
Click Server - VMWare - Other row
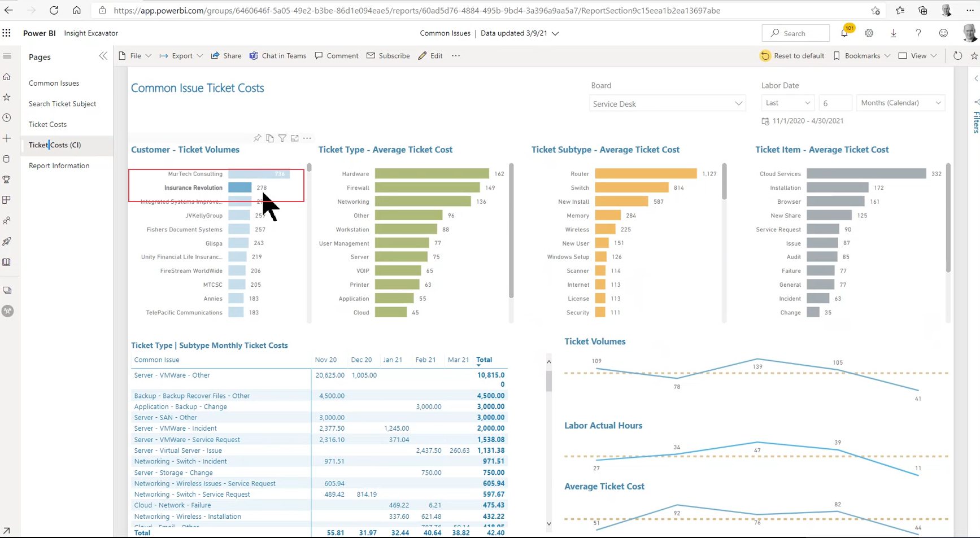tap(319, 379)
